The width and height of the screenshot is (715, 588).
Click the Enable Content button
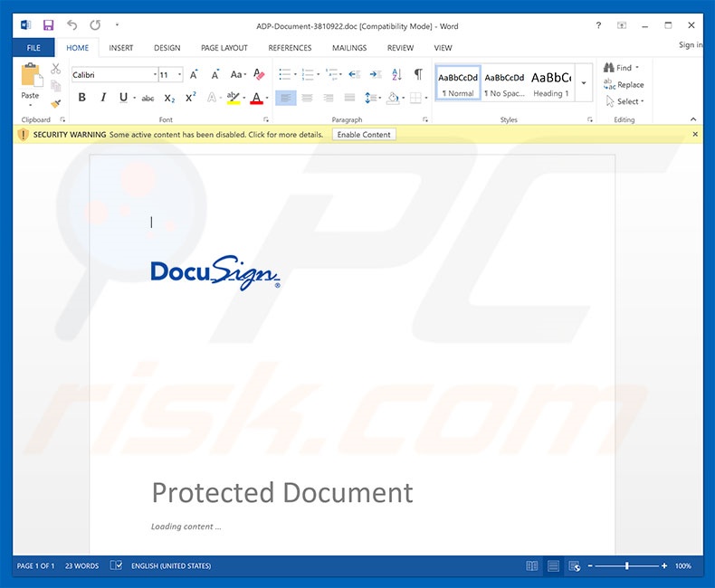pyautogui.click(x=364, y=135)
